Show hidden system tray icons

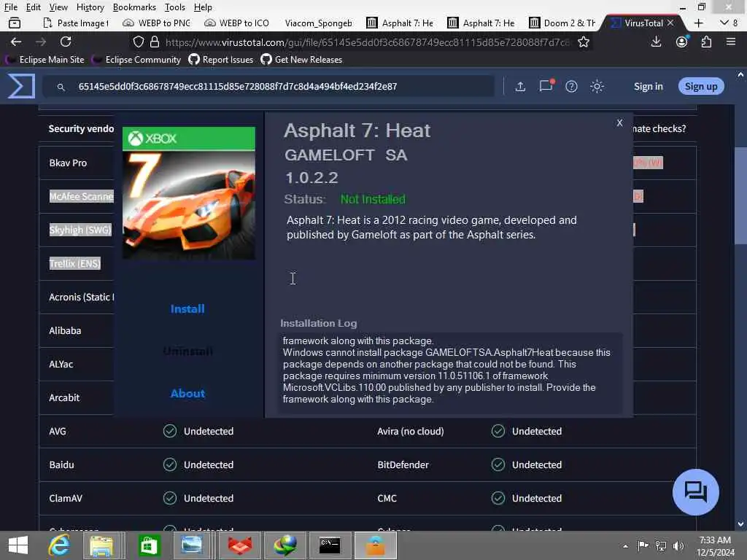[625, 546]
